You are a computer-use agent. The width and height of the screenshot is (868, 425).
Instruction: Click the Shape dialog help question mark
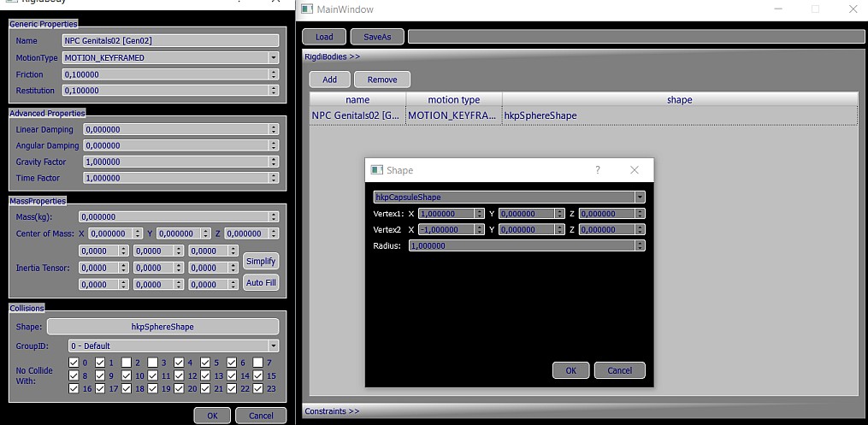click(597, 170)
